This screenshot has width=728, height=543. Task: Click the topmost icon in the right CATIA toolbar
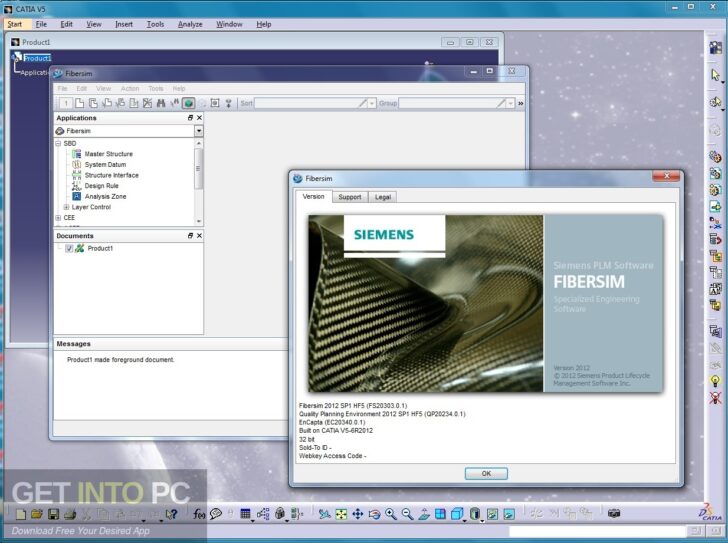(x=715, y=47)
